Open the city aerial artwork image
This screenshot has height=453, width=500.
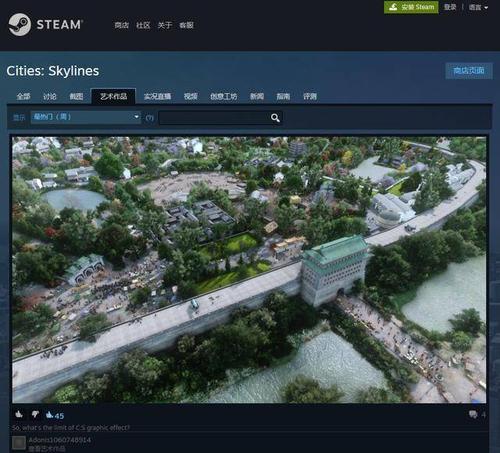tap(249, 269)
